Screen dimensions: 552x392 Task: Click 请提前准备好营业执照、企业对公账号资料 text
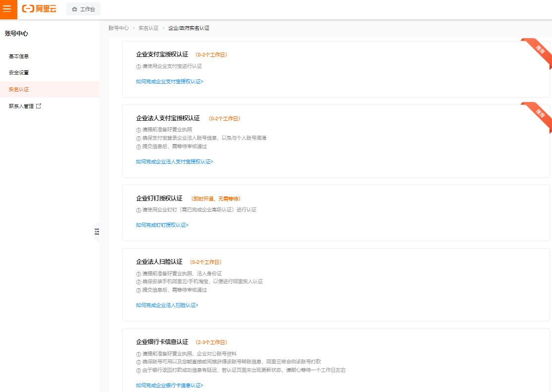pyautogui.click(x=189, y=354)
